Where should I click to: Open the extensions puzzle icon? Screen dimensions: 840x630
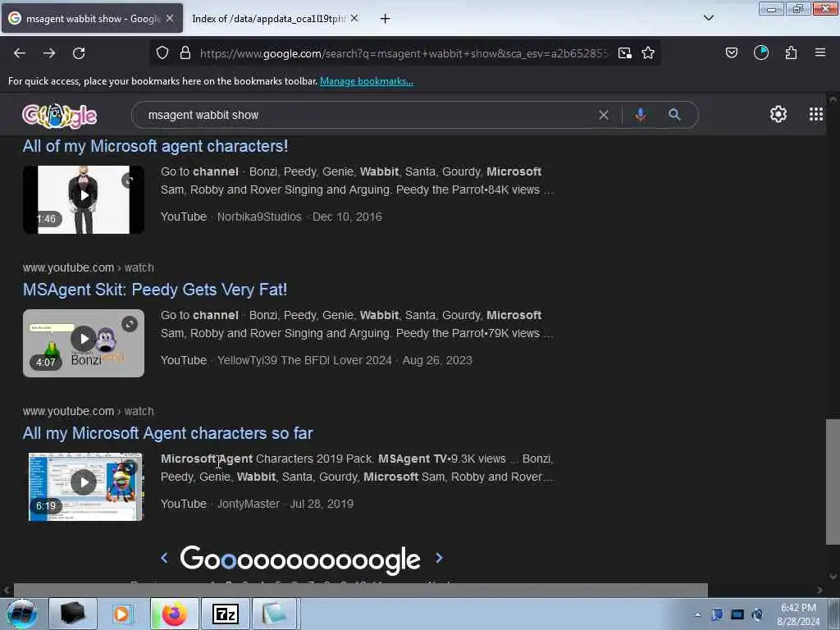(791, 53)
